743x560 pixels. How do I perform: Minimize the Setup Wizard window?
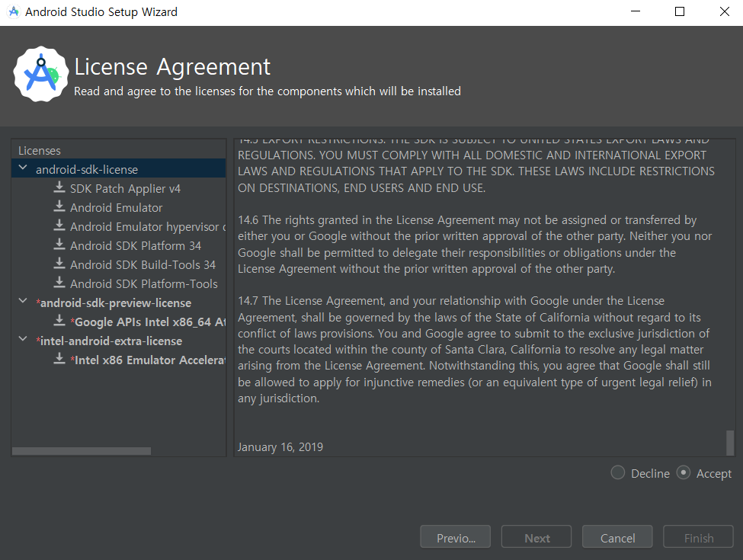pyautogui.click(x=636, y=12)
